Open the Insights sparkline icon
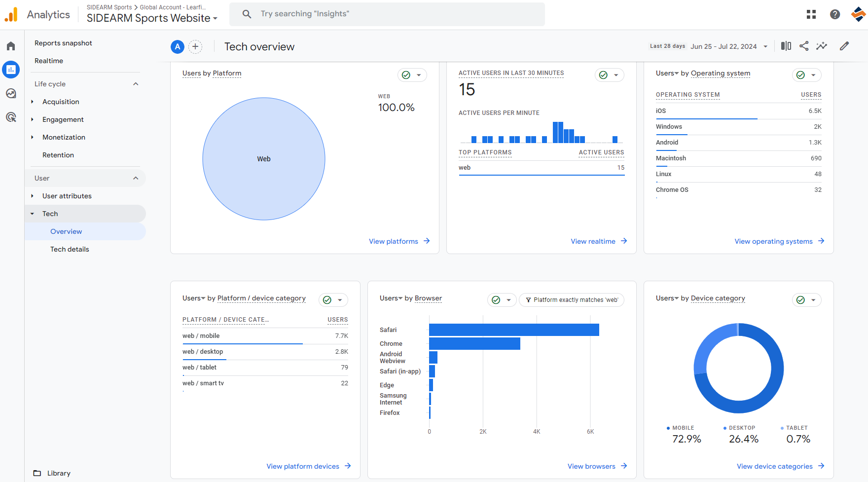The height and width of the screenshot is (482, 868). coord(822,46)
